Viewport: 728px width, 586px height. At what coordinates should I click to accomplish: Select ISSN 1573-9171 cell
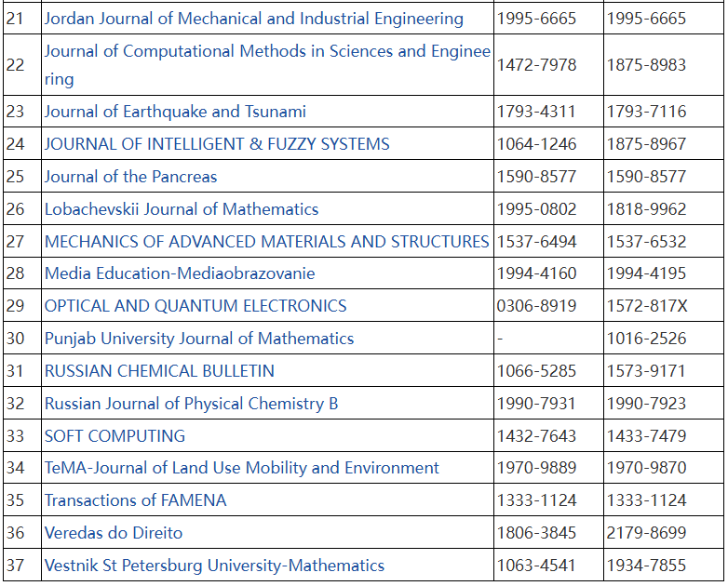(x=664, y=371)
